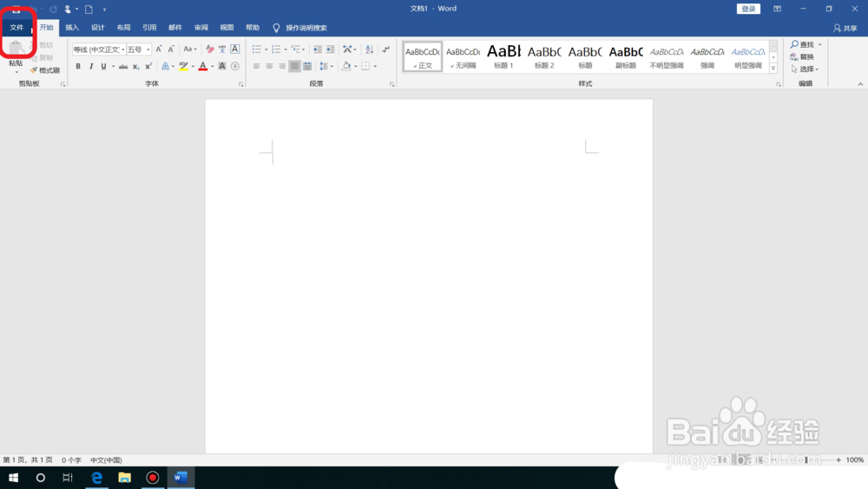This screenshot has height=489, width=868.
Task: Switch to the References tab
Action: [149, 27]
